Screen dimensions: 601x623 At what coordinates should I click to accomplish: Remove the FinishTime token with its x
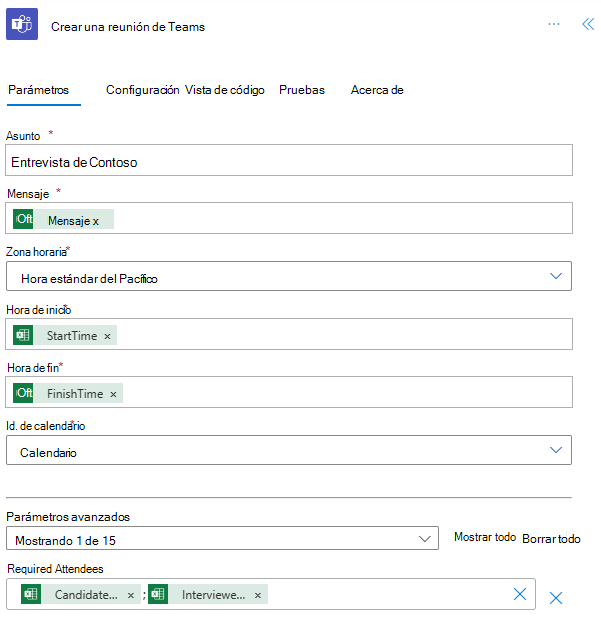[113, 394]
